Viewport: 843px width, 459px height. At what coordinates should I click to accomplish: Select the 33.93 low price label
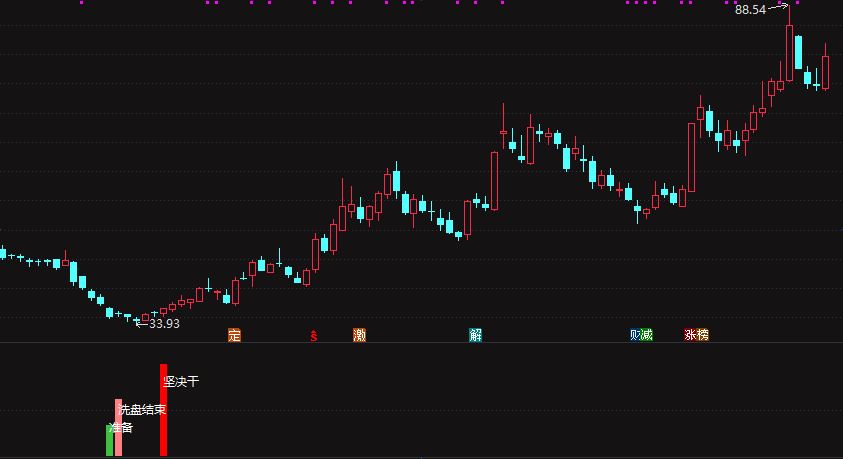click(x=164, y=324)
